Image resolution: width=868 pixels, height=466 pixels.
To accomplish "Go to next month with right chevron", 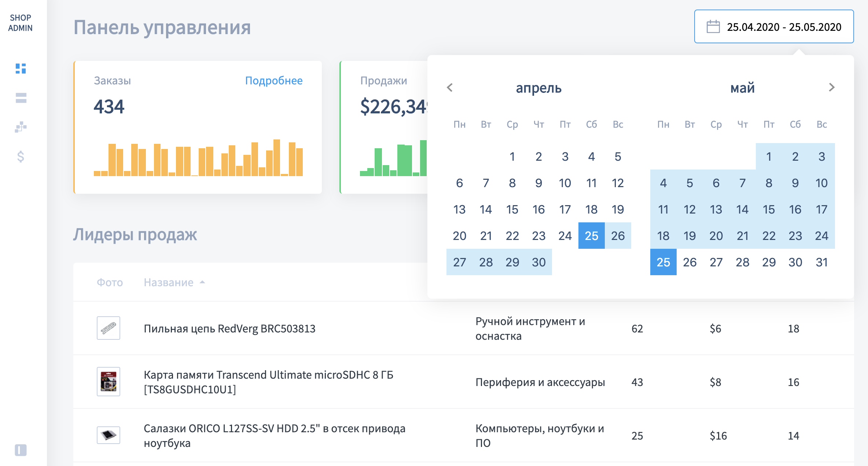I will coord(831,87).
